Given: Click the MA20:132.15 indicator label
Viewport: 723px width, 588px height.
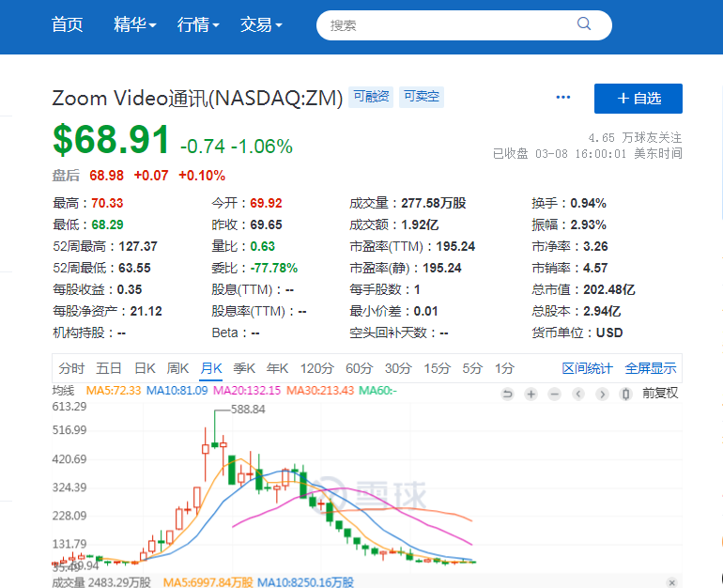Looking at the screenshot, I should click(247, 391).
